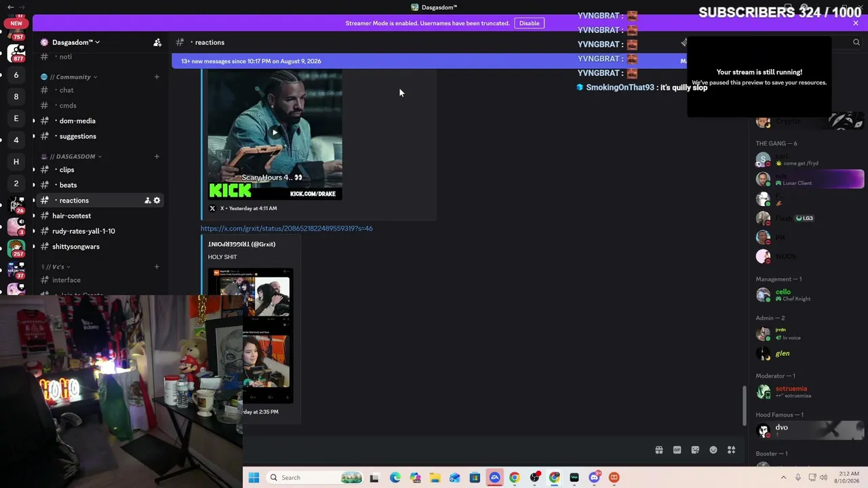868x488 pixels.
Task: Open the server folder labeled H
Action: point(16,162)
